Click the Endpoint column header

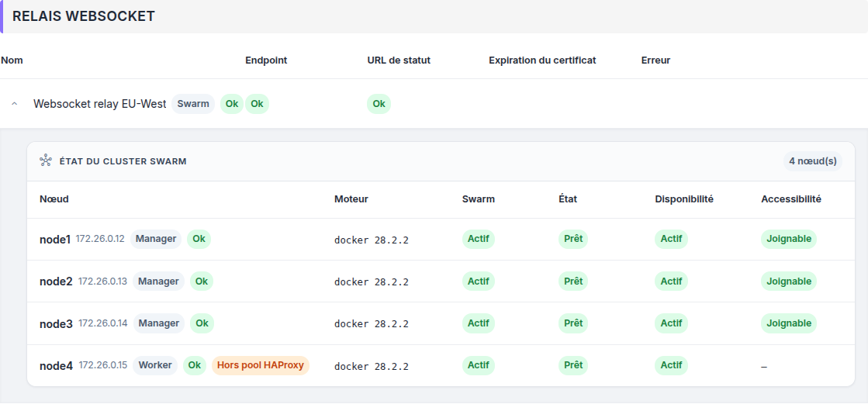coord(266,60)
